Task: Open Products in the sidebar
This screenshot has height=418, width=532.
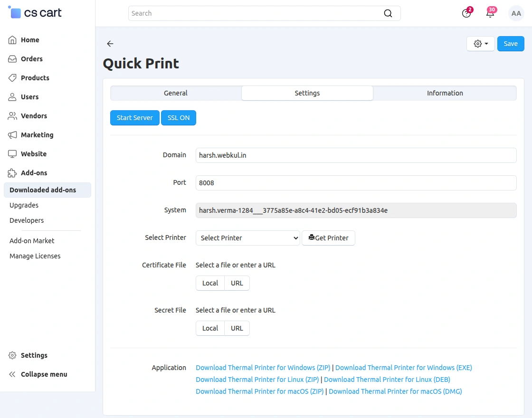Action: coord(35,78)
